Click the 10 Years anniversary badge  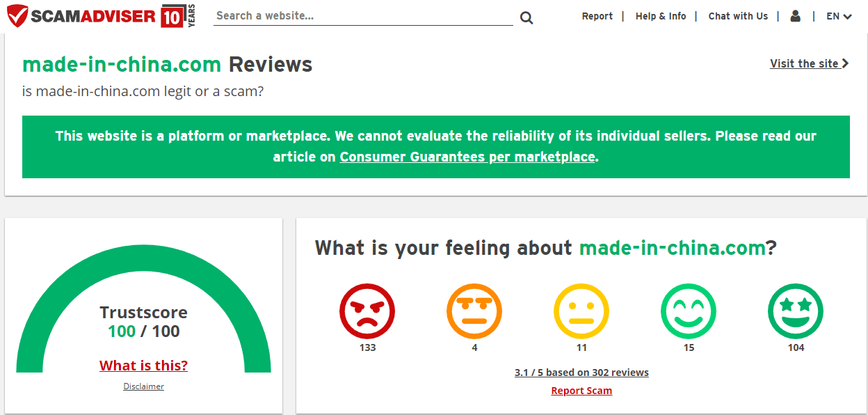coord(178,16)
